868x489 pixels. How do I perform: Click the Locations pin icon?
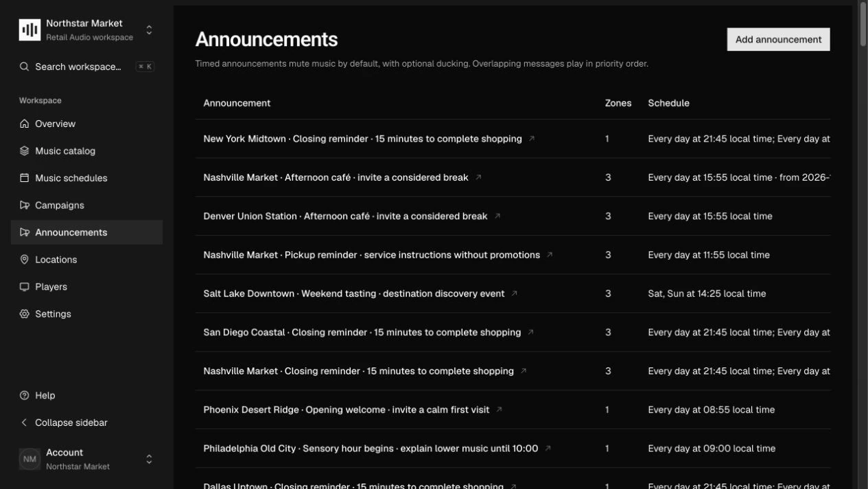point(25,260)
